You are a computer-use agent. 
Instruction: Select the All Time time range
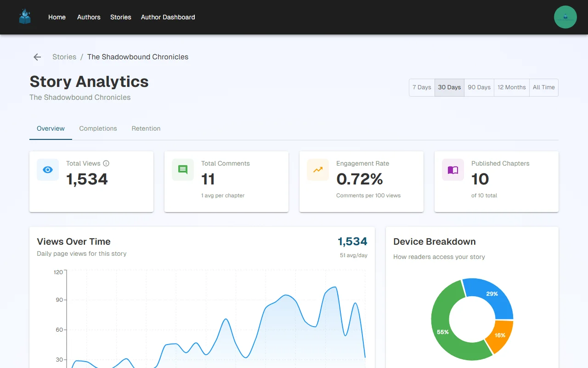click(x=543, y=87)
